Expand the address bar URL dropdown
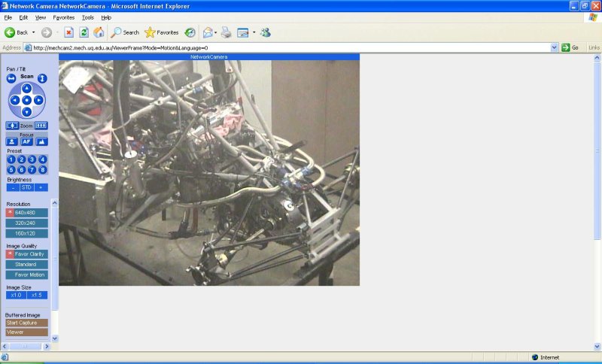Viewport: 602px width, 364px height. [x=554, y=47]
